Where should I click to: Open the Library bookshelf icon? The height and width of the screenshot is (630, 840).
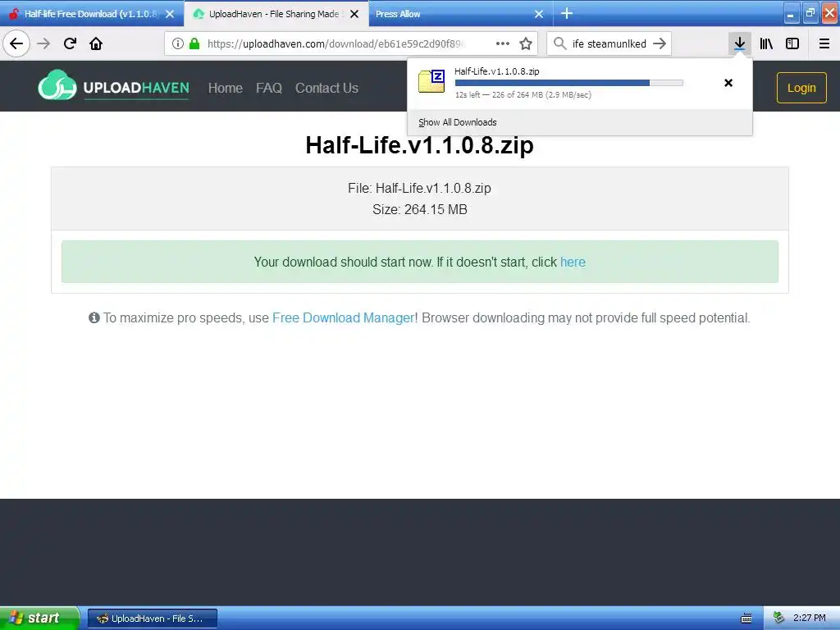coord(766,43)
